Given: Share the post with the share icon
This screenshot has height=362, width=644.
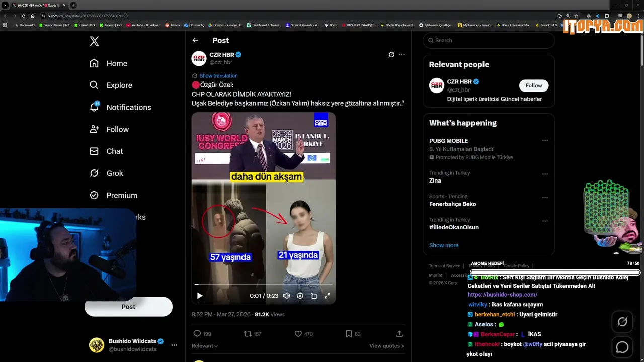Looking at the screenshot, I should 399,334.
